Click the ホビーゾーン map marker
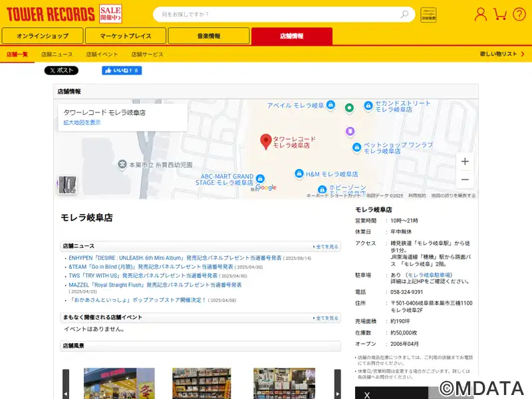 (322, 190)
